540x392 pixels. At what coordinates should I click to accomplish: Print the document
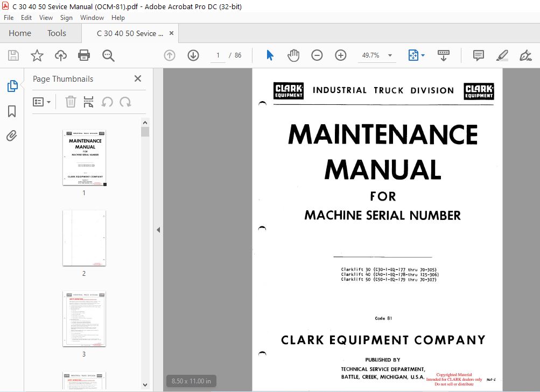click(84, 55)
